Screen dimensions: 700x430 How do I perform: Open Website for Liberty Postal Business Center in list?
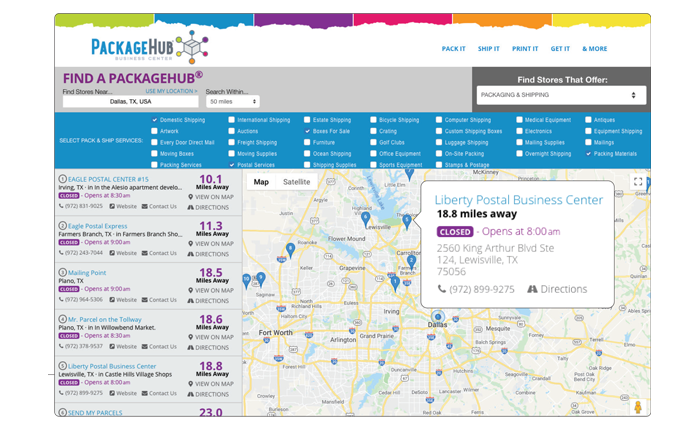click(123, 393)
